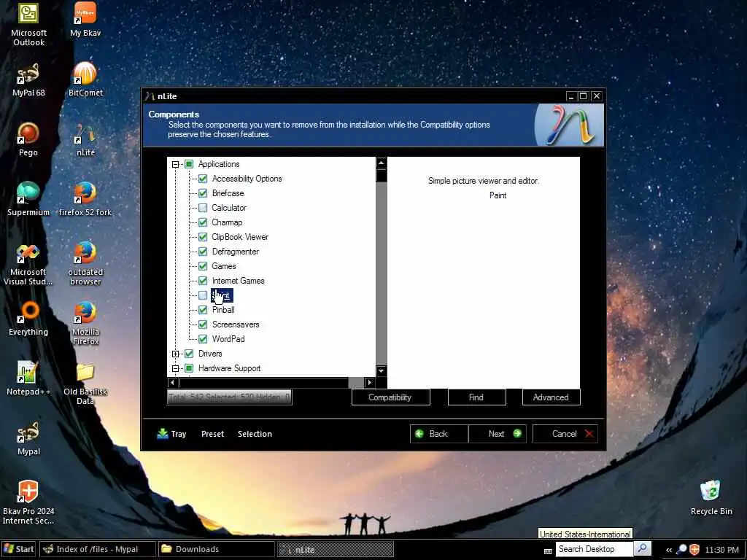747x560 pixels.
Task: Open Old Basilisk Data folder
Action: pyautogui.click(x=85, y=384)
